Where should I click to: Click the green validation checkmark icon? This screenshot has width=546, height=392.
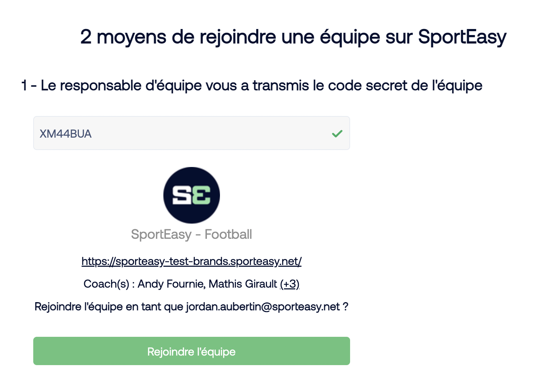[x=337, y=134]
